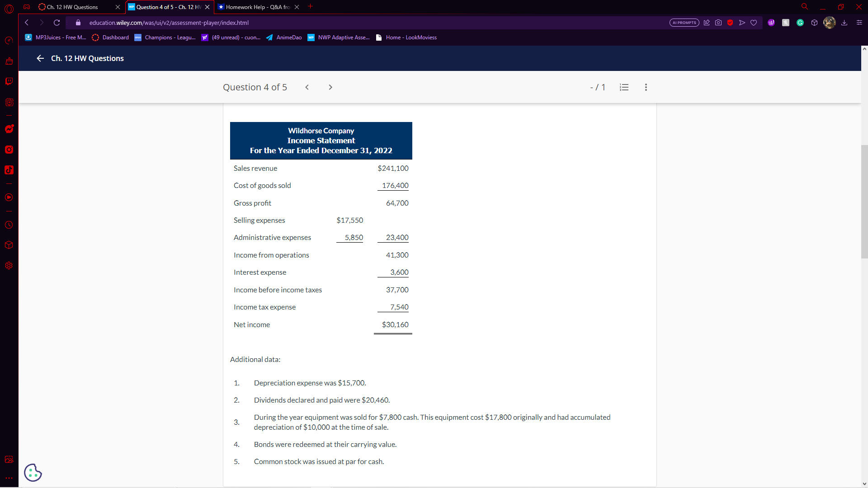868x488 pixels.
Task: Go to the previous question chevron
Action: 307,87
